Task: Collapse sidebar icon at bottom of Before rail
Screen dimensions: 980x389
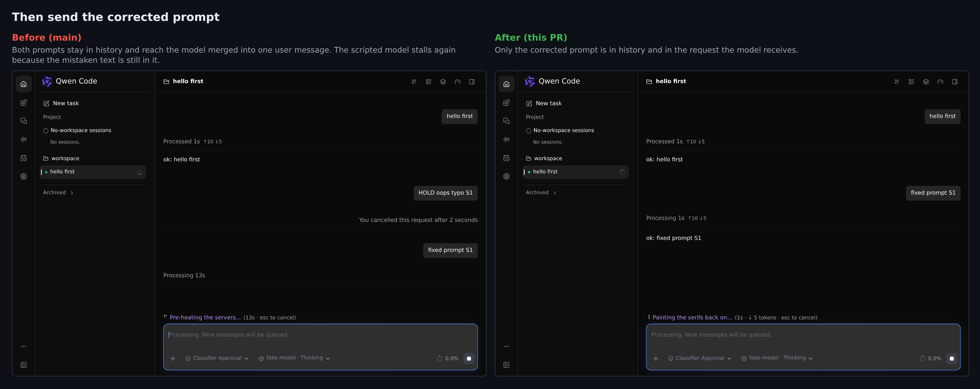Action: click(24, 365)
